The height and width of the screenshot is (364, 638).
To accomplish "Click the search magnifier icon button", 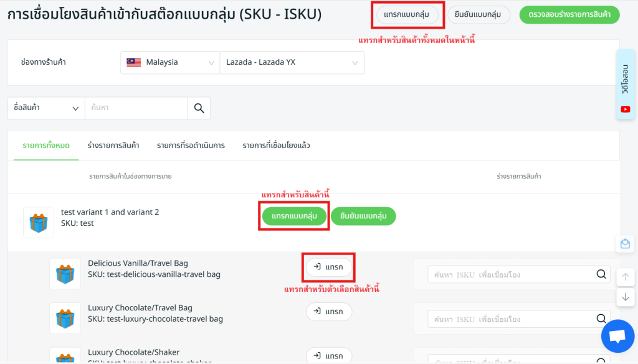I will tap(199, 108).
